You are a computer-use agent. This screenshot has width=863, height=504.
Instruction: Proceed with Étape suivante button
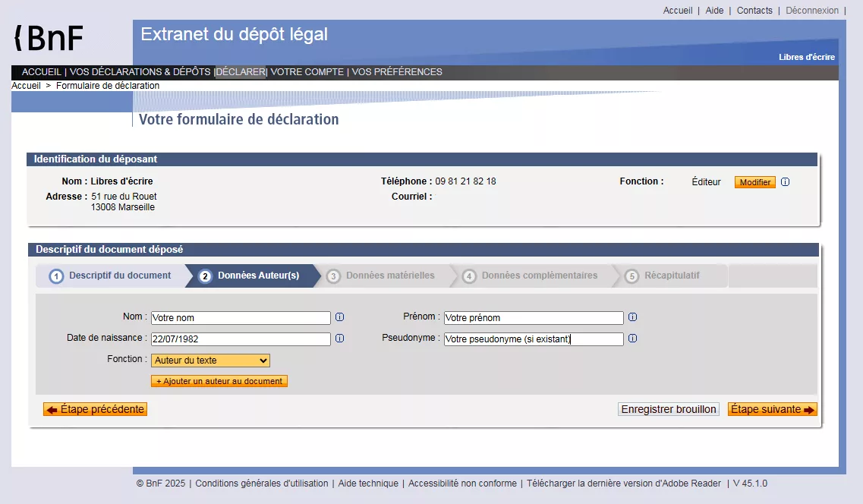coord(772,409)
